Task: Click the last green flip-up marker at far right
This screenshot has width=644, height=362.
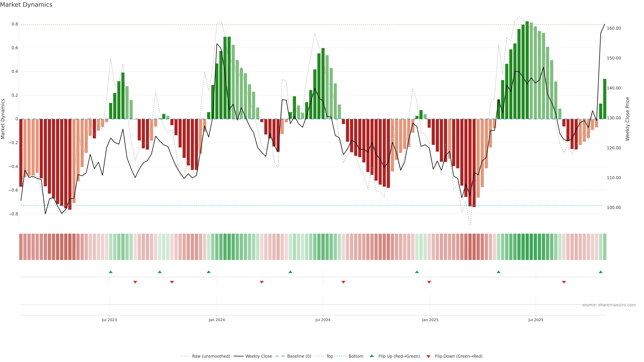Action: point(601,272)
